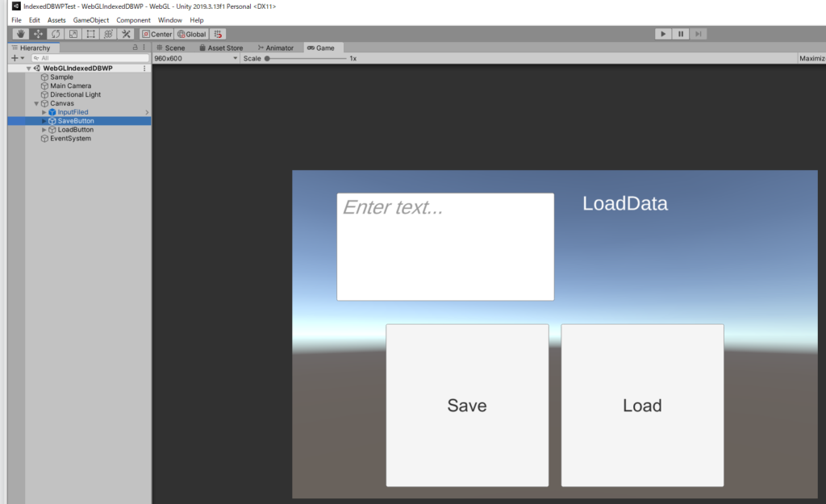Viewport: 826px width, 504px height.
Task: Click the Load button in the Game view
Action: point(642,406)
